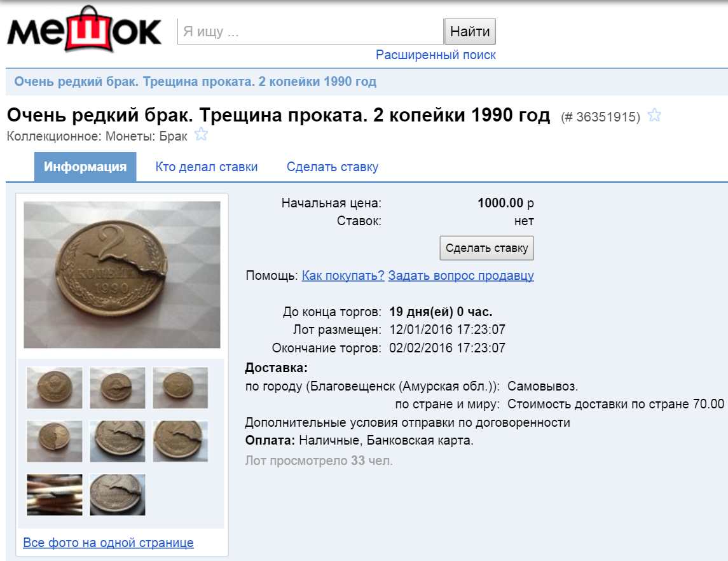Open the Расширенный поиск link
Image resolution: width=728 pixels, height=561 pixels.
pos(436,55)
